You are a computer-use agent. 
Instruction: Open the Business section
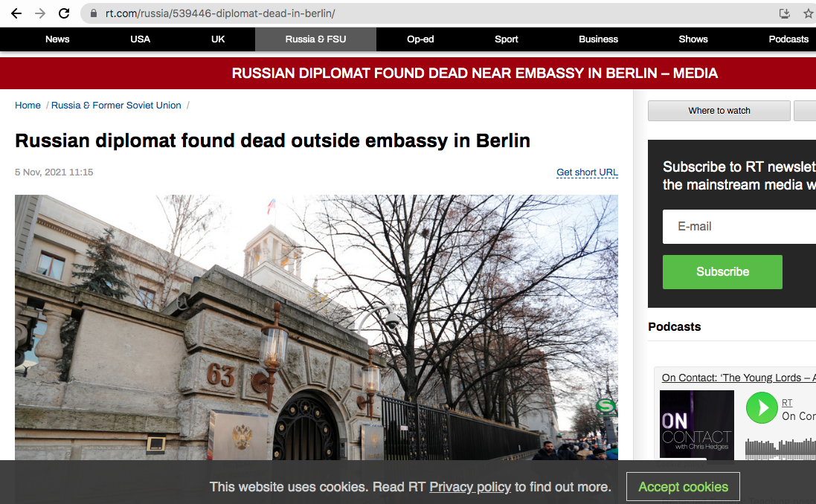point(599,39)
